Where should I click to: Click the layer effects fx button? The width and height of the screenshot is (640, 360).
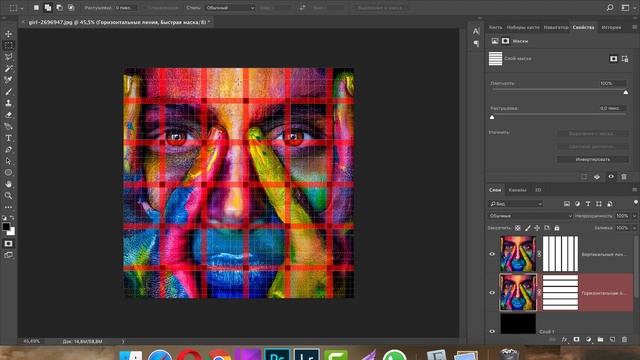click(564, 340)
